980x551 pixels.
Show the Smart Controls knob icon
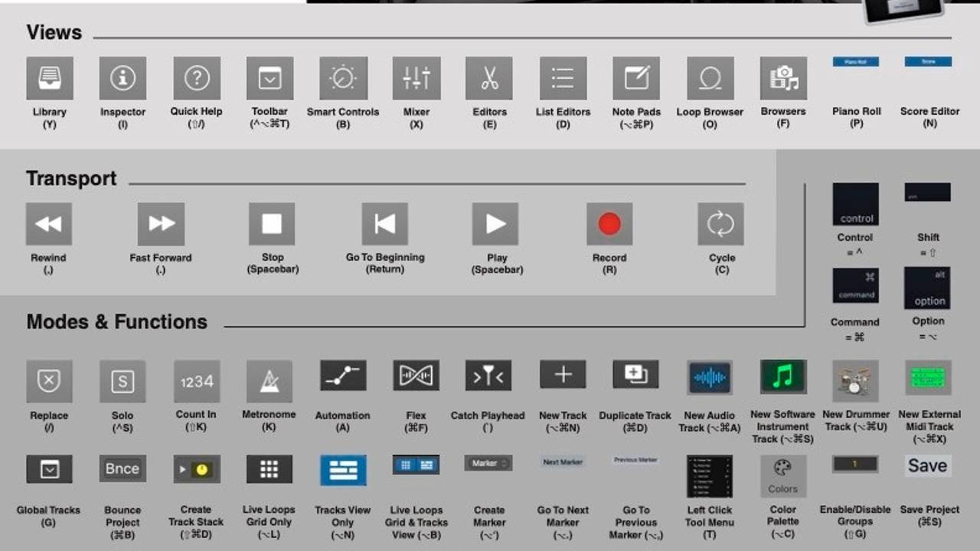click(343, 78)
